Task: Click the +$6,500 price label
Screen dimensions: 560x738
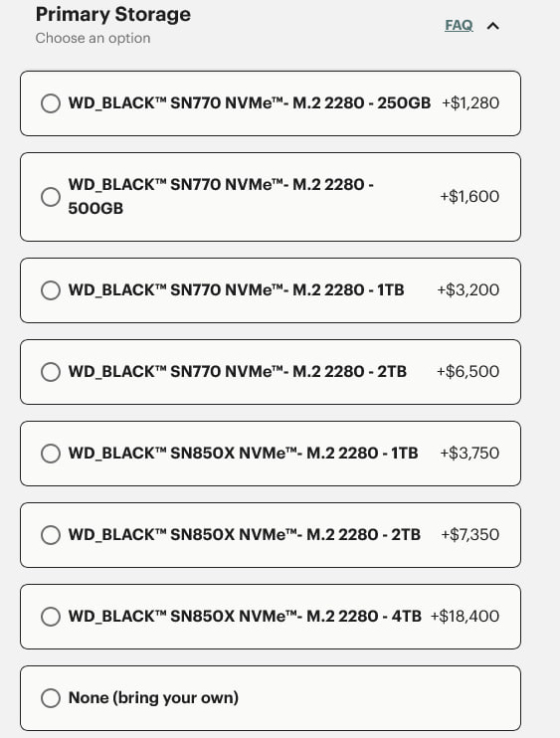Action: point(467,372)
